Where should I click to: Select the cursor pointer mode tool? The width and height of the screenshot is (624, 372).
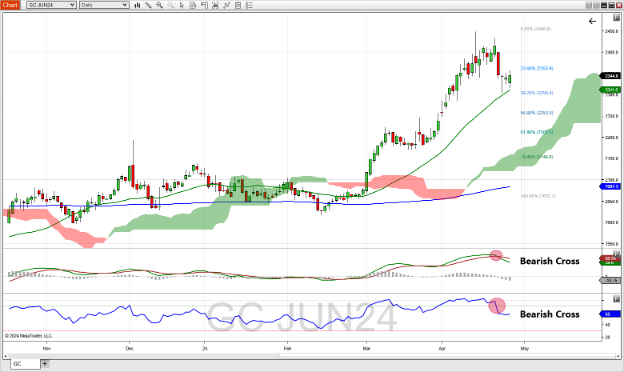click(181, 5)
